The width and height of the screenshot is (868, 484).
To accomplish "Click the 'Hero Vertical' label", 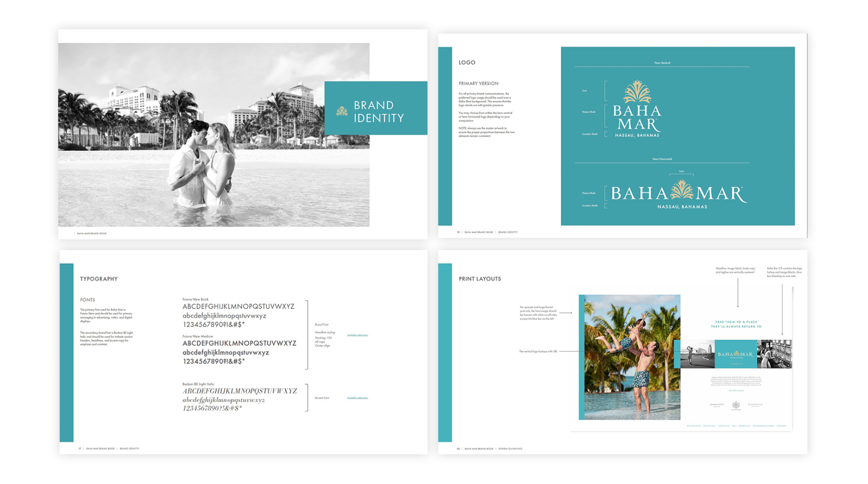I will [x=662, y=63].
